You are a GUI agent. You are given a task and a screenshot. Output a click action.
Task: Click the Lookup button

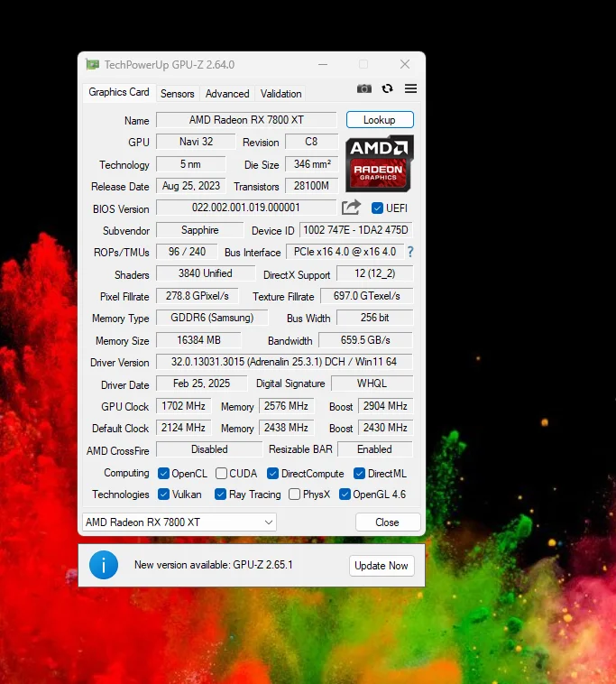[x=380, y=119]
